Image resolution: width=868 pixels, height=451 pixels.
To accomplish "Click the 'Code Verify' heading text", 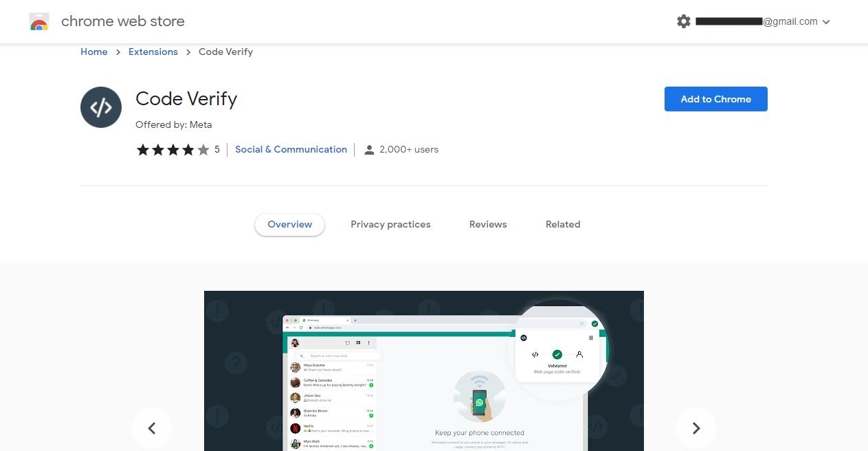I will (x=186, y=99).
